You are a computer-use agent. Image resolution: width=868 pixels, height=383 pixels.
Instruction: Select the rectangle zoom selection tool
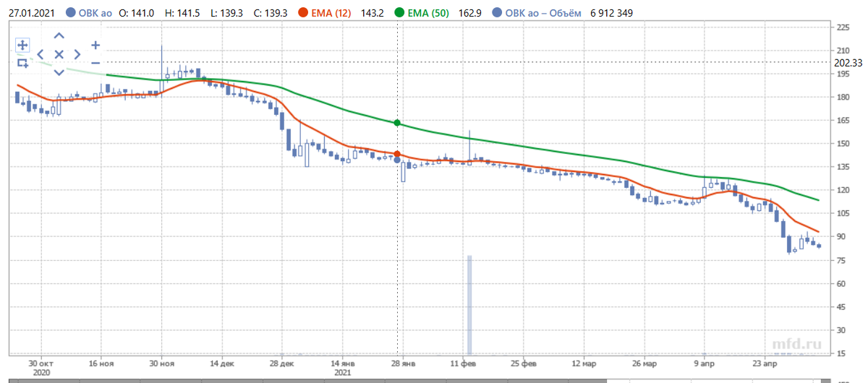[x=22, y=63]
